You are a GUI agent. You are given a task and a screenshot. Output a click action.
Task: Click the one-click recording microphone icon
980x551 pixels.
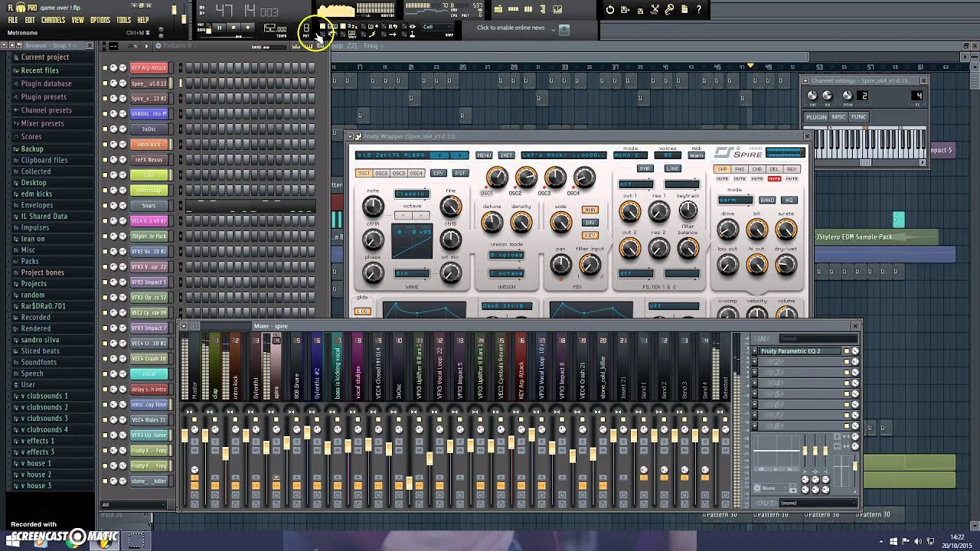pyautogui.click(x=669, y=9)
